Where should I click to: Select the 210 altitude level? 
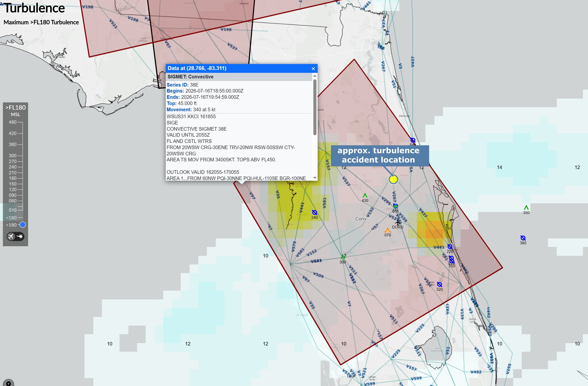pyautogui.click(x=12, y=173)
